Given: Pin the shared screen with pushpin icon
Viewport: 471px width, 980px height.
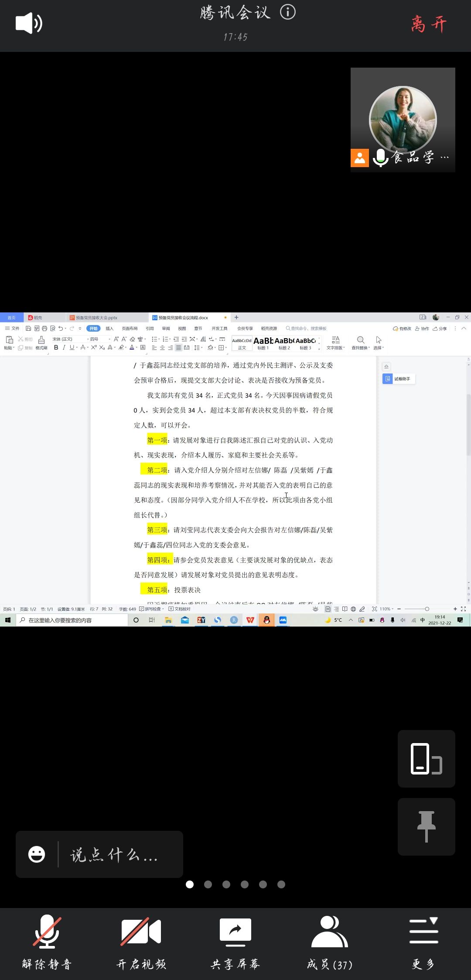Looking at the screenshot, I should (426, 826).
